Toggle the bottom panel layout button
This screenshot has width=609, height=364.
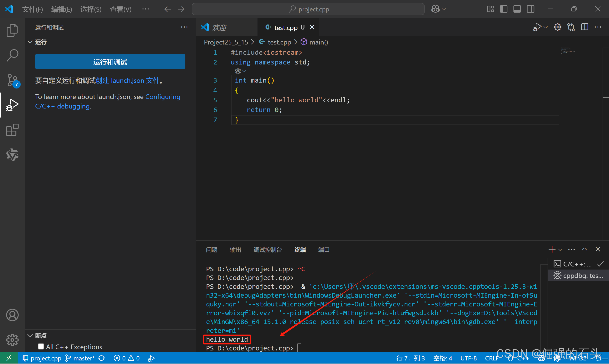[x=517, y=9]
